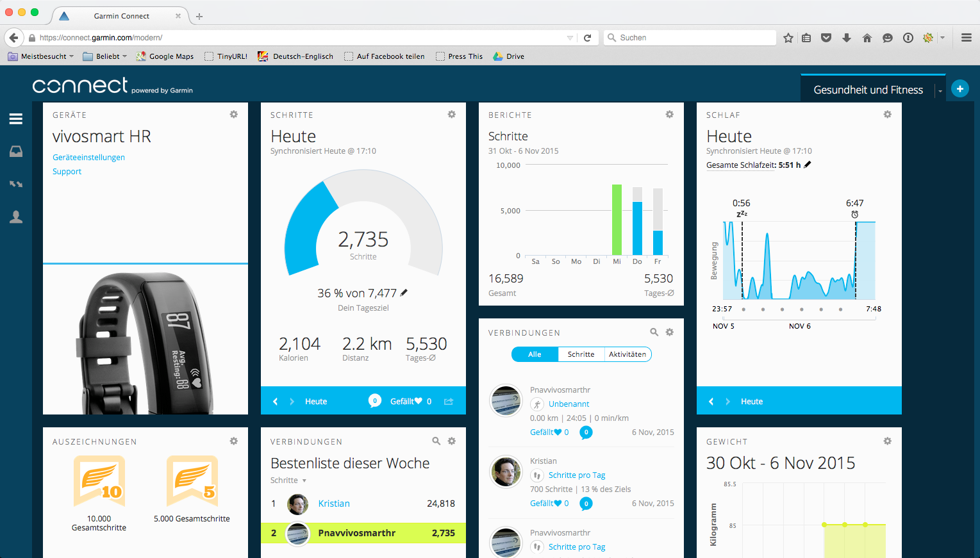Share today's steps via share icon

pyautogui.click(x=449, y=402)
